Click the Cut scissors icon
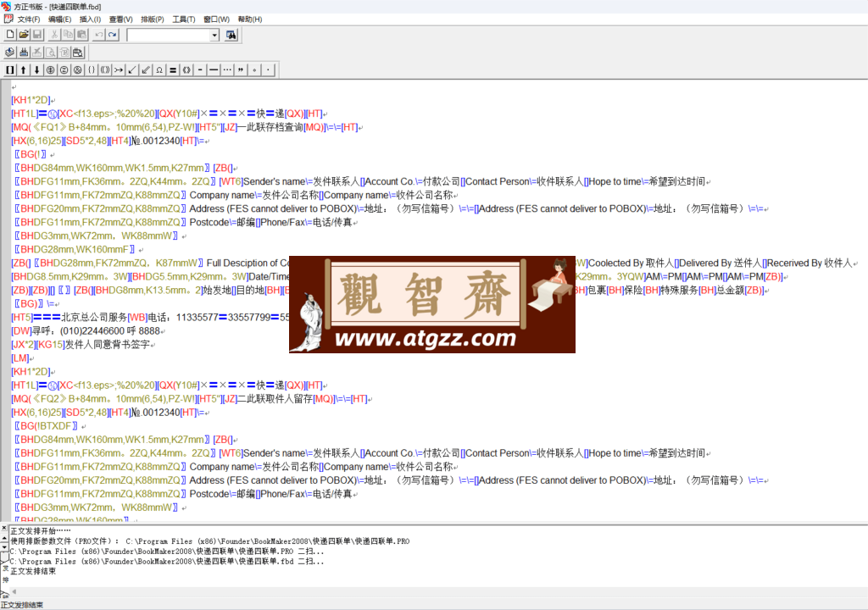Image resolution: width=868 pixels, height=610 pixels. 54,35
